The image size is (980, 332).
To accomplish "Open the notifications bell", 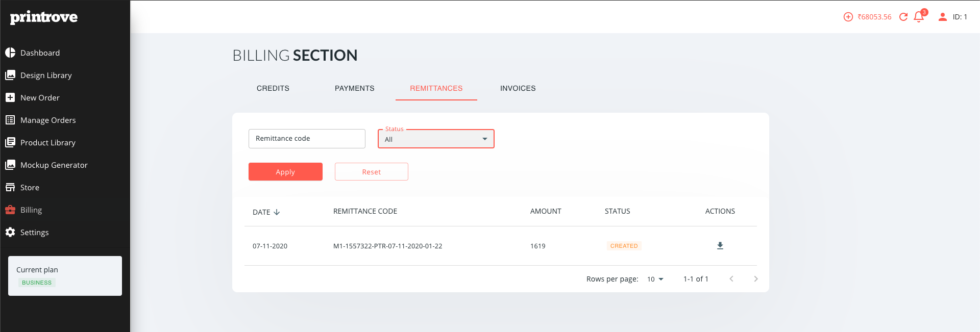I will (919, 17).
